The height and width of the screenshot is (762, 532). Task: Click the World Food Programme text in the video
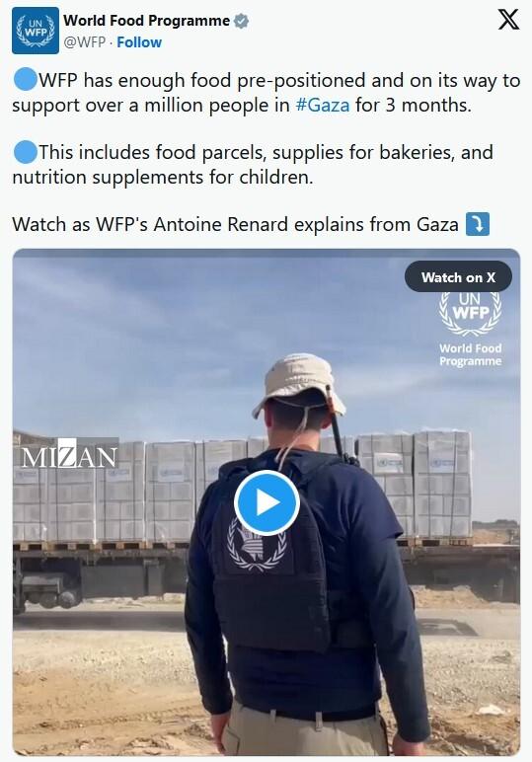(x=470, y=354)
